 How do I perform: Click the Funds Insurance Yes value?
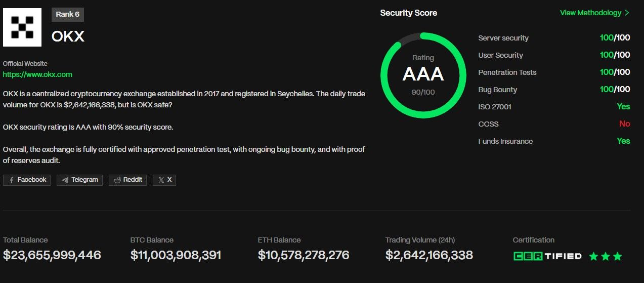click(x=623, y=141)
